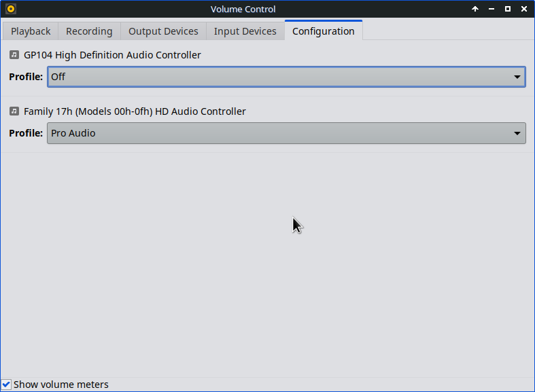The width and height of the screenshot is (535, 392).
Task: Close the Volume Control window
Action: coord(523,9)
